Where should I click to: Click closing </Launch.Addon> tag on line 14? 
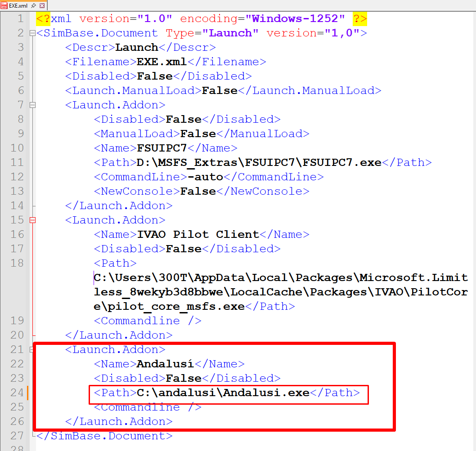pos(119,206)
